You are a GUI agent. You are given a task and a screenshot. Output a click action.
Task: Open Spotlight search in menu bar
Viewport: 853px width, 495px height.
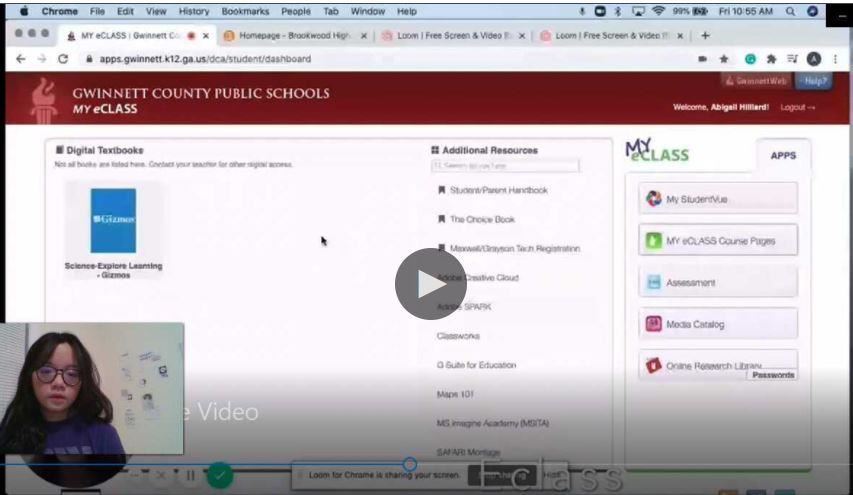click(790, 11)
